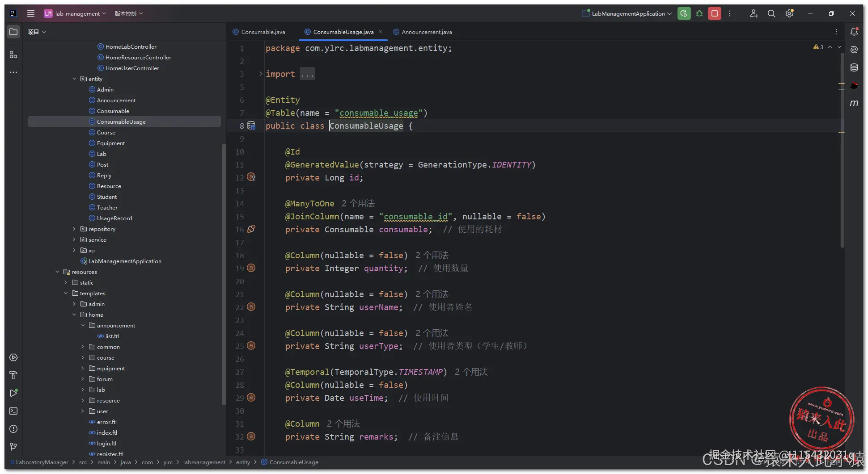Open the AI Assistant spiral icon
This screenshot has height=474, width=868.
click(x=854, y=50)
